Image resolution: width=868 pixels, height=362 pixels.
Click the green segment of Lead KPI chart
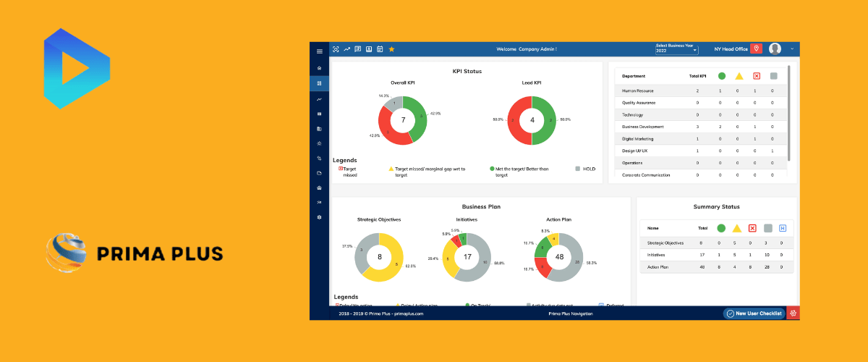[547, 120]
